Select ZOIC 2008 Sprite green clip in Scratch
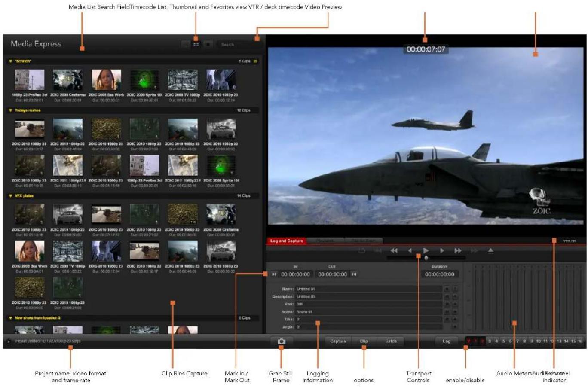 tap(144, 80)
